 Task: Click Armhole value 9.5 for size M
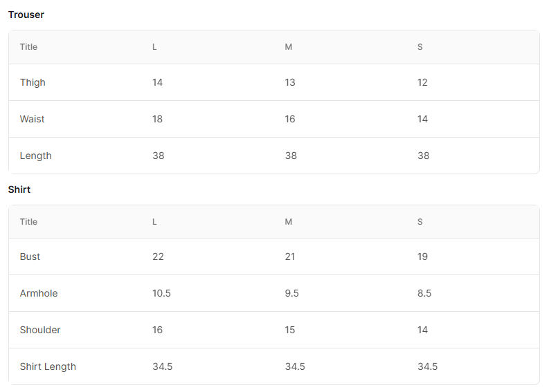pos(291,293)
